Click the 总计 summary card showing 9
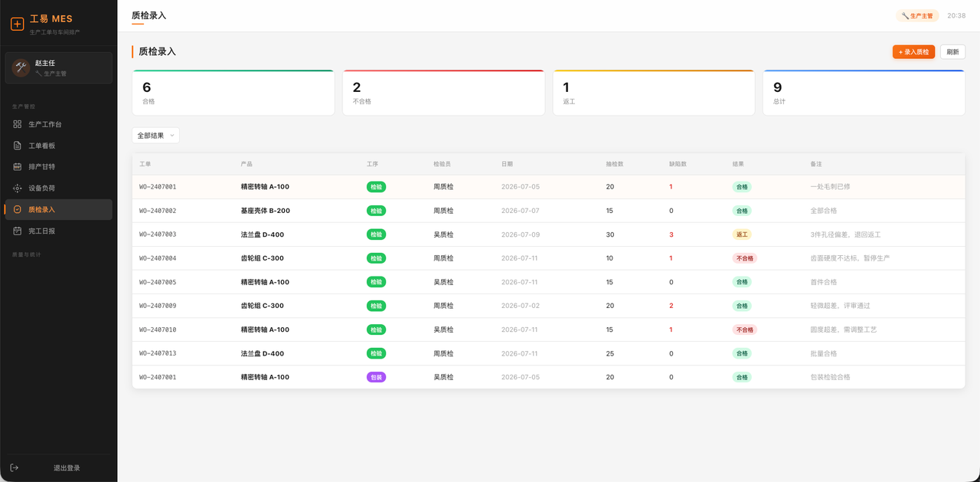The image size is (980, 482). coord(864,93)
